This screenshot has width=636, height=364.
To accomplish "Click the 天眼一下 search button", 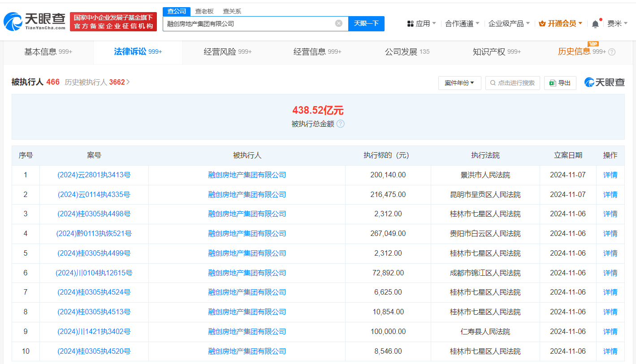I will pos(366,23).
